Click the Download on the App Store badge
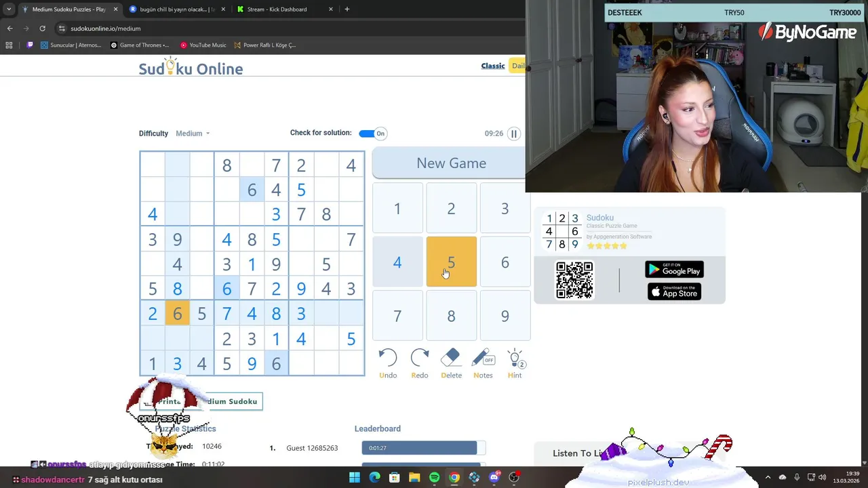Viewport: 868px width, 488px height. pos(674,291)
